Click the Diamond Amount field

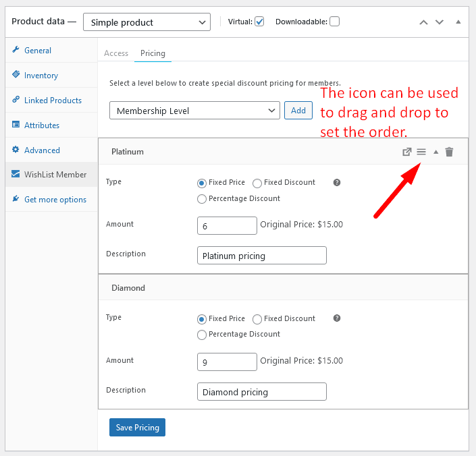point(227,362)
